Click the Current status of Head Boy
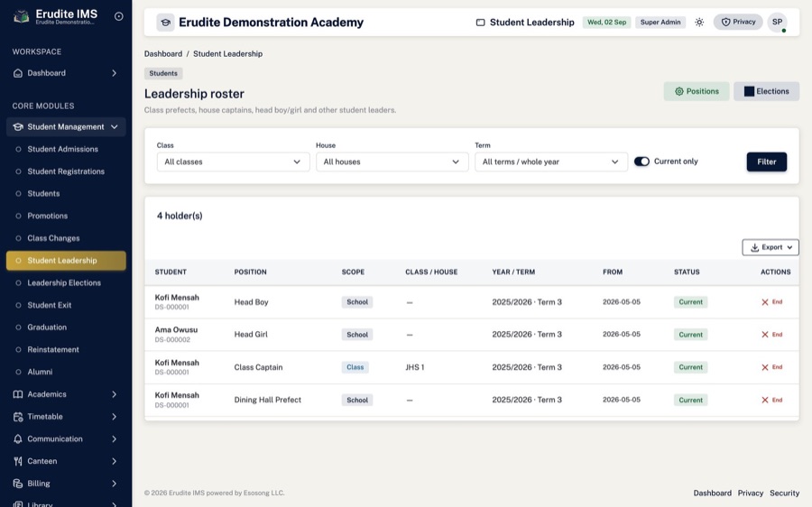The height and width of the screenshot is (507, 812). pyautogui.click(x=690, y=302)
